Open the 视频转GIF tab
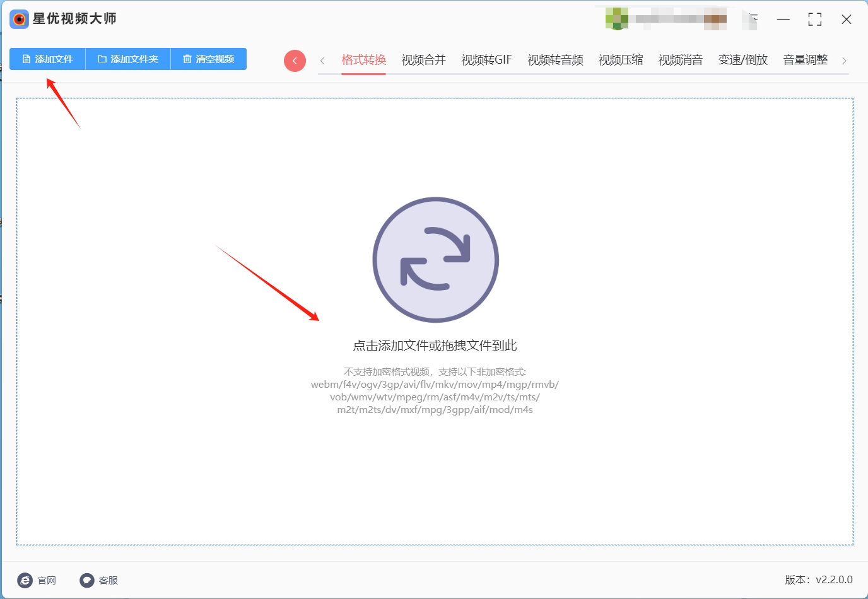 coord(486,60)
